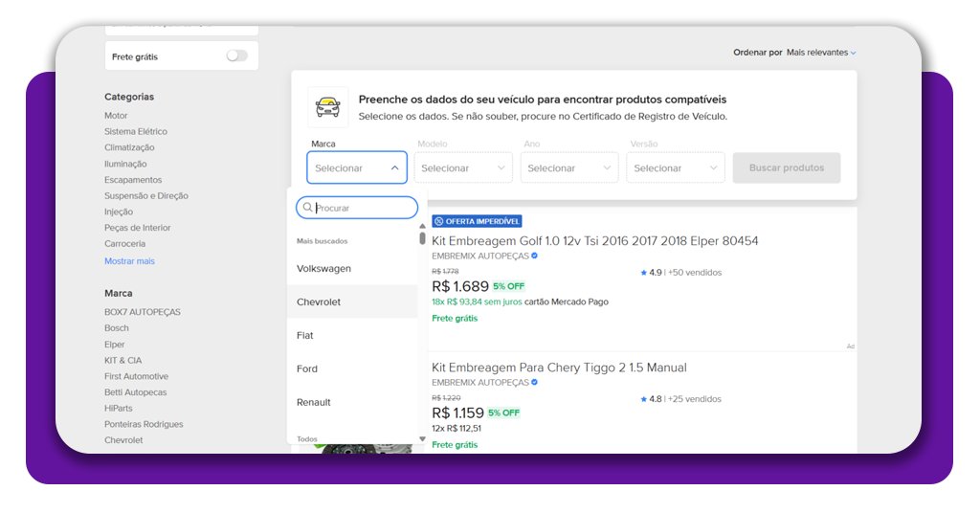Screen dimensions: 980x513
Task: Click scroll-up arrow of brand list
Action: [x=422, y=226]
